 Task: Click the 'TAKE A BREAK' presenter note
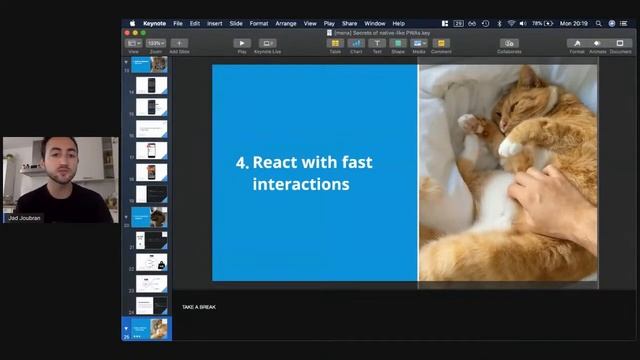[199, 307]
